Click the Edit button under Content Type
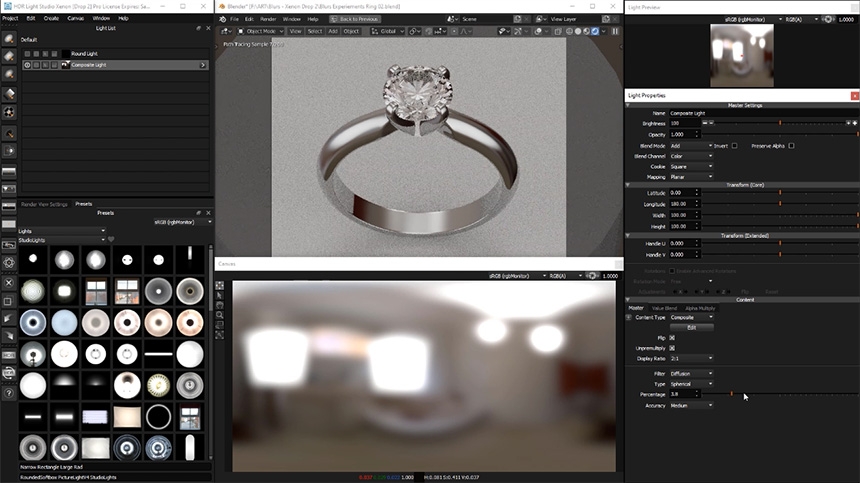 click(x=691, y=327)
